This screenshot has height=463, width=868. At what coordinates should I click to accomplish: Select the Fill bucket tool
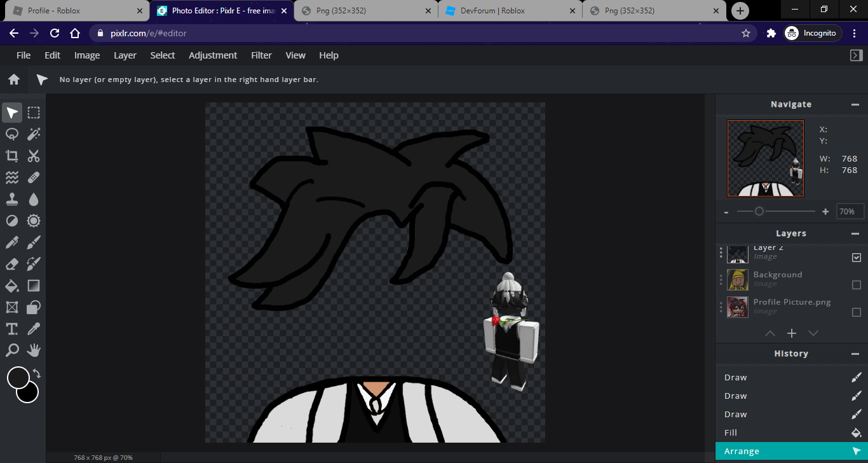12,286
